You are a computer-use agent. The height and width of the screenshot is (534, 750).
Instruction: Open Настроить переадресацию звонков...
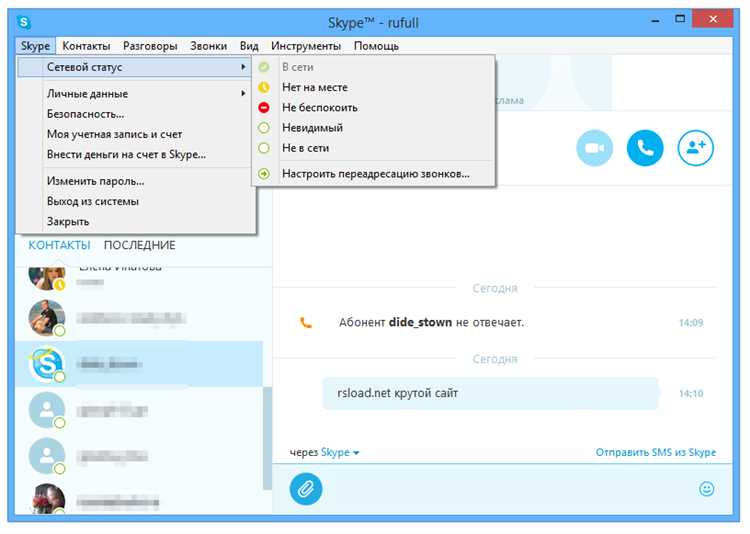tap(374, 174)
